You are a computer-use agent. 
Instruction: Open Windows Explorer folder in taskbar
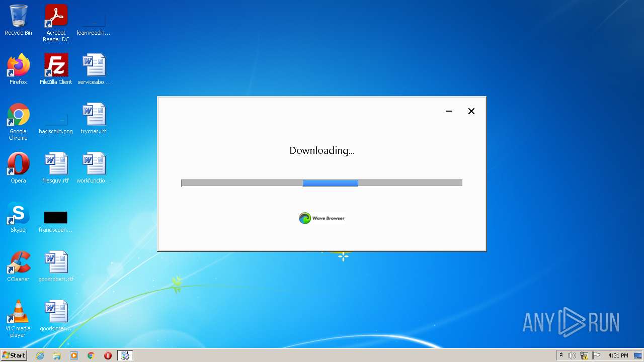[57, 355]
